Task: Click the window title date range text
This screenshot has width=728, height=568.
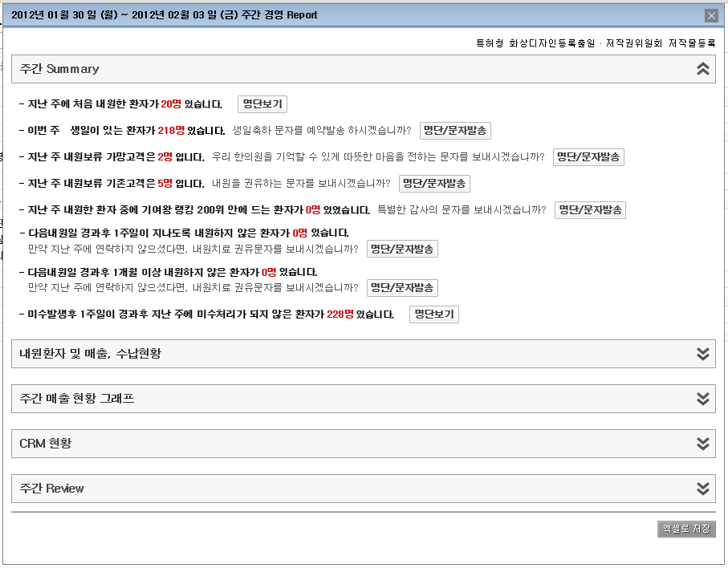Action: point(165,15)
